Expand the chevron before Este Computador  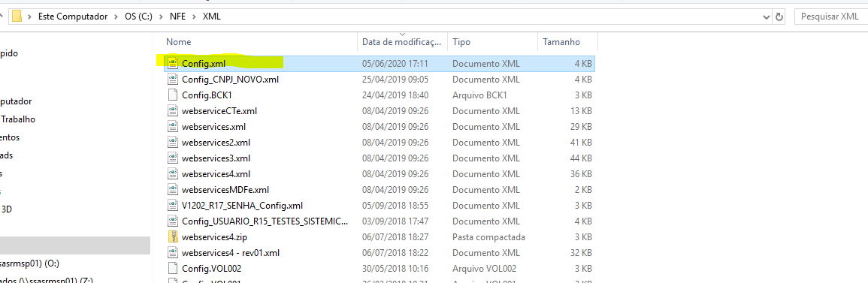[x=30, y=17]
